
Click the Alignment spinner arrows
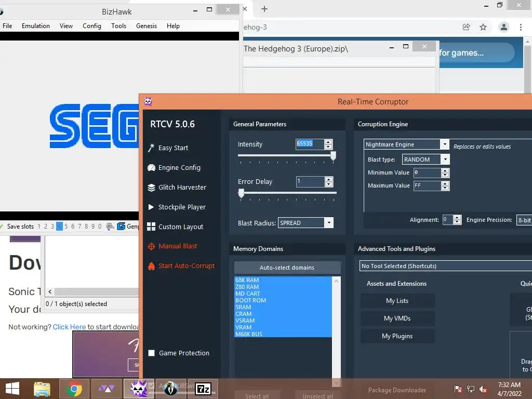pyautogui.click(x=457, y=220)
